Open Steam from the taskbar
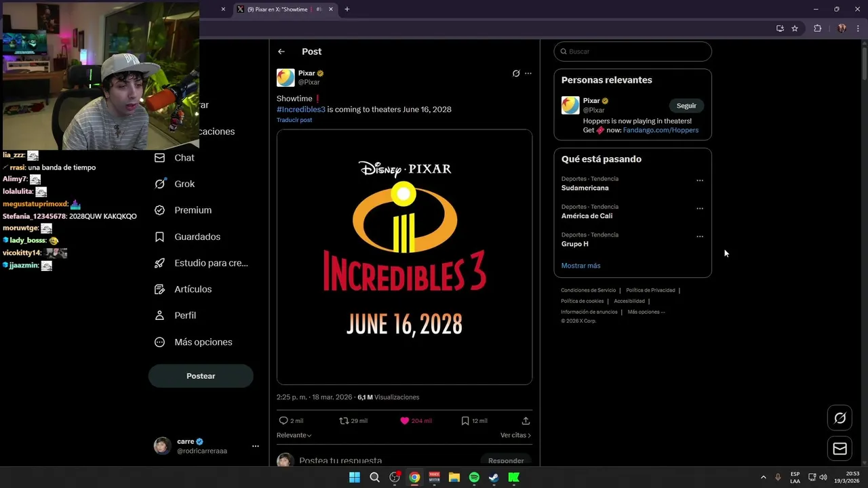The width and height of the screenshot is (868, 488). (494, 477)
